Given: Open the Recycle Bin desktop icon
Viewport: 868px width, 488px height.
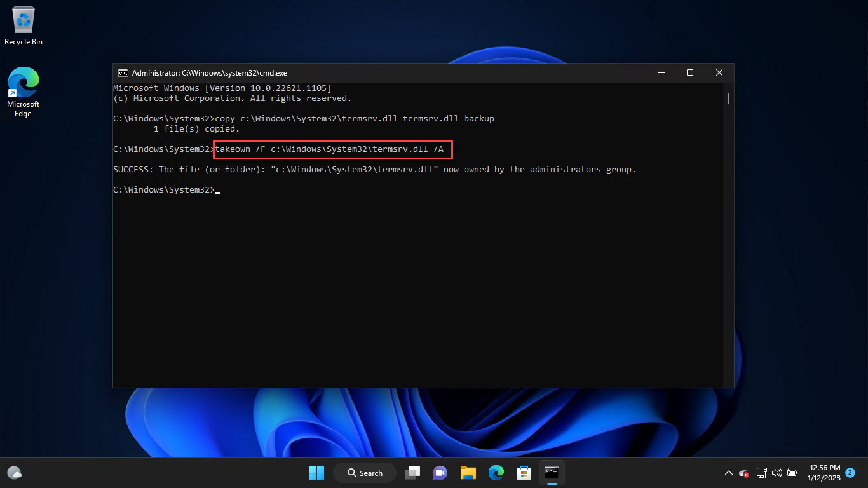Looking at the screenshot, I should point(24,26).
